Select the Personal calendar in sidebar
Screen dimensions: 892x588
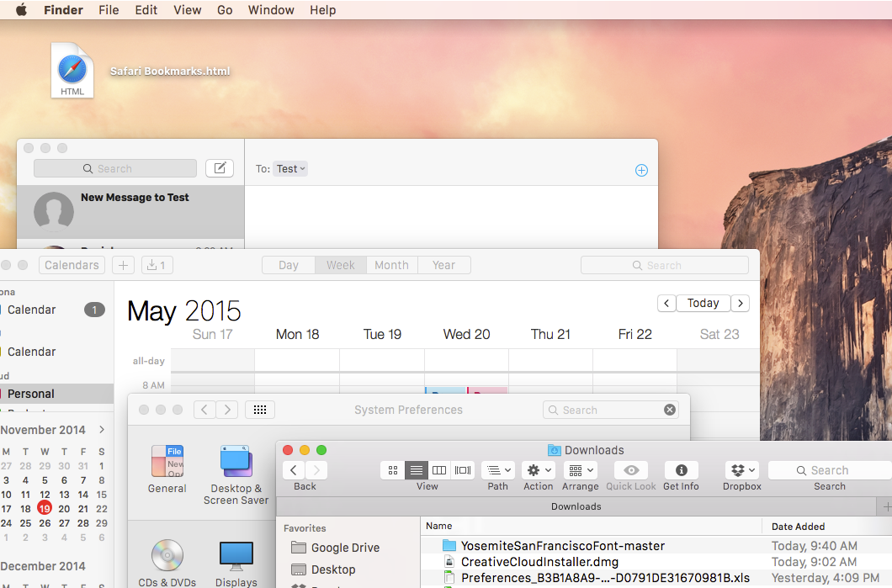tap(57, 394)
